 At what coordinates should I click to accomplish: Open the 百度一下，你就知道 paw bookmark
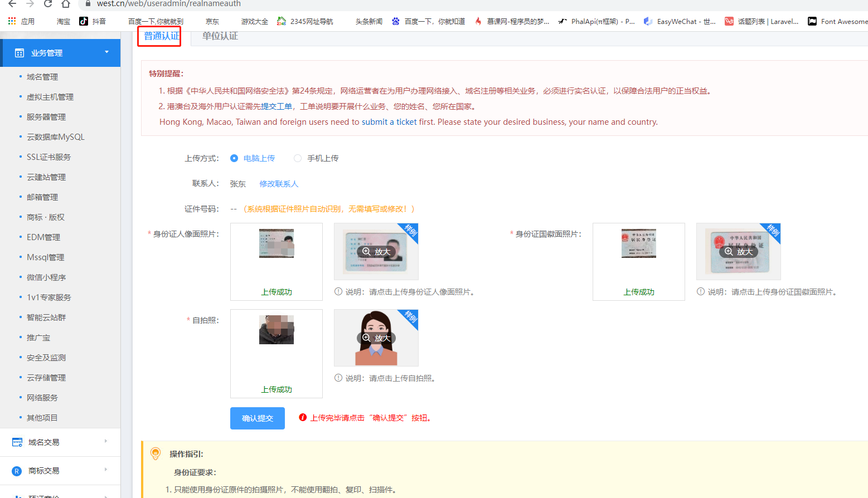(x=428, y=21)
